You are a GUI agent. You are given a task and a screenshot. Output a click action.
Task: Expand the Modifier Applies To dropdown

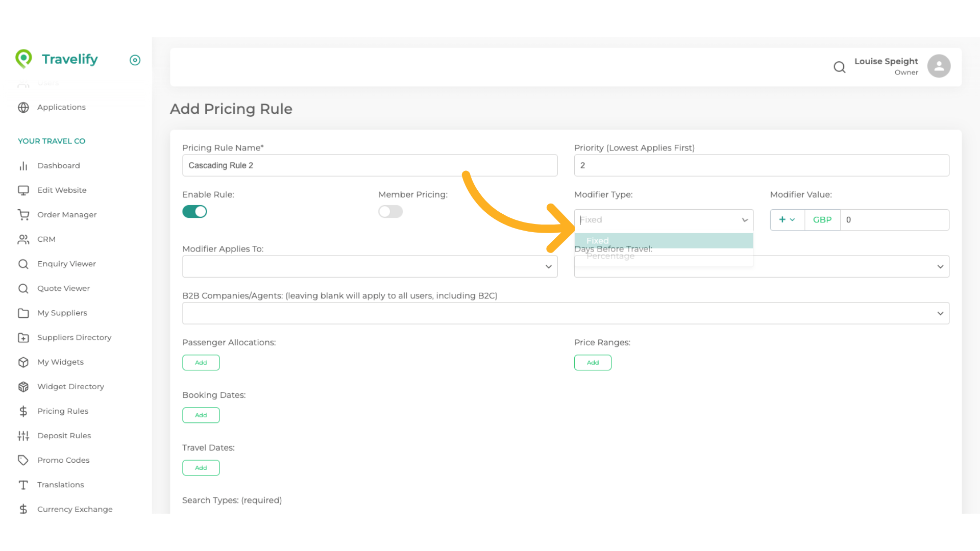tap(370, 267)
